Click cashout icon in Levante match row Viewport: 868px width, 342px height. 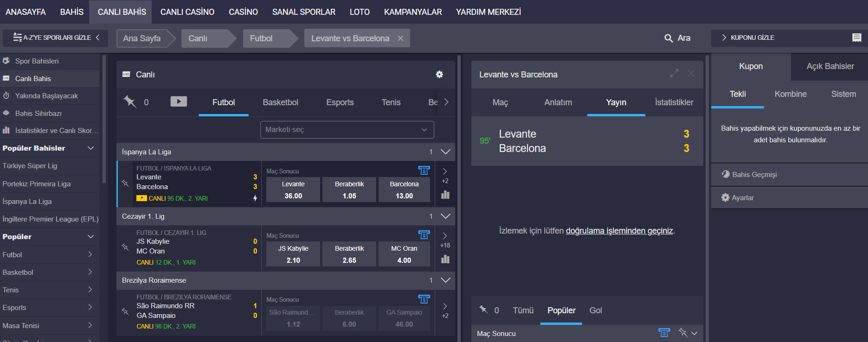424,171
